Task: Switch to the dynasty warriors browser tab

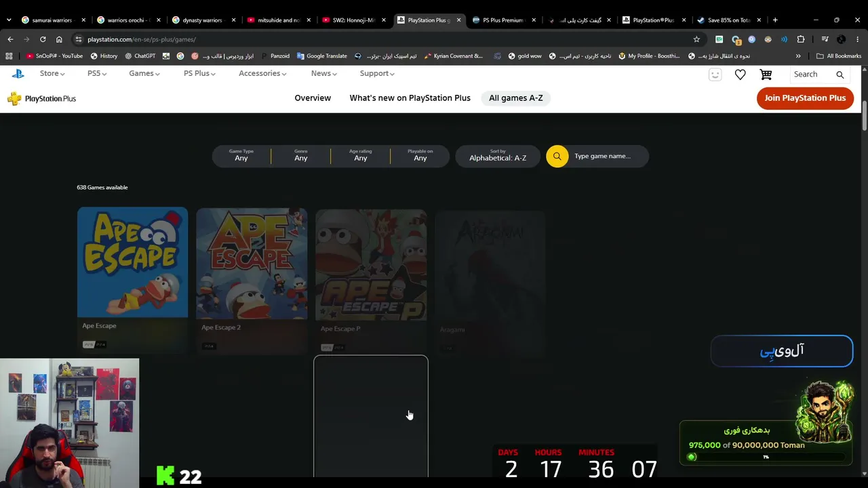Action: pos(202,20)
